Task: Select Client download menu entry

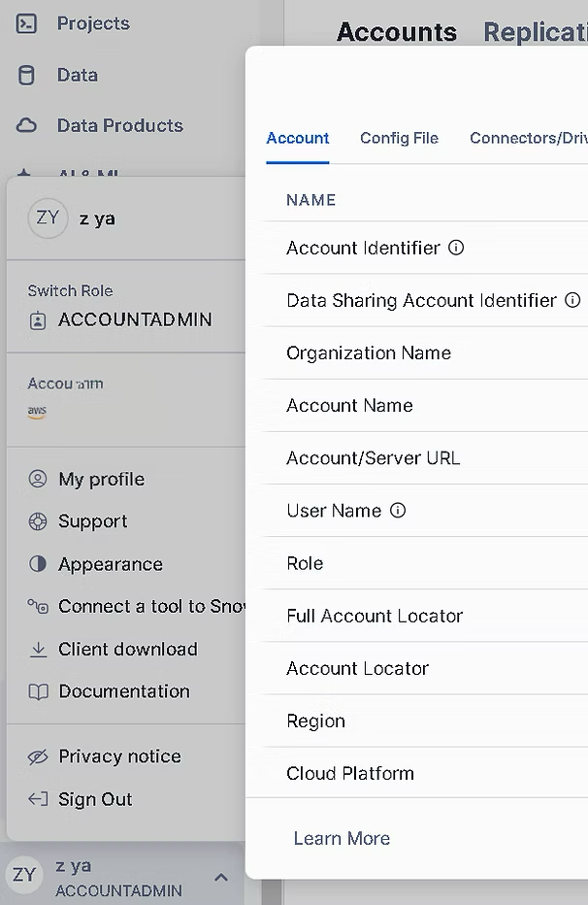Action: tap(126, 650)
